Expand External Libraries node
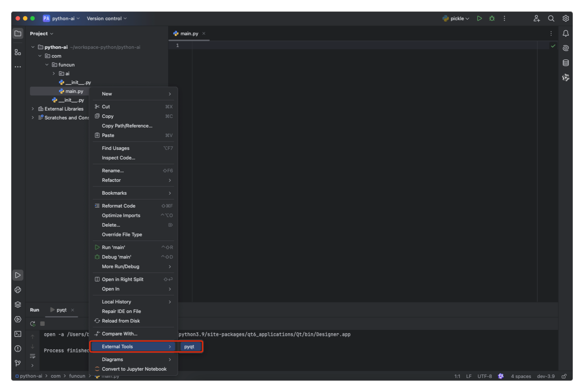 pyautogui.click(x=33, y=109)
